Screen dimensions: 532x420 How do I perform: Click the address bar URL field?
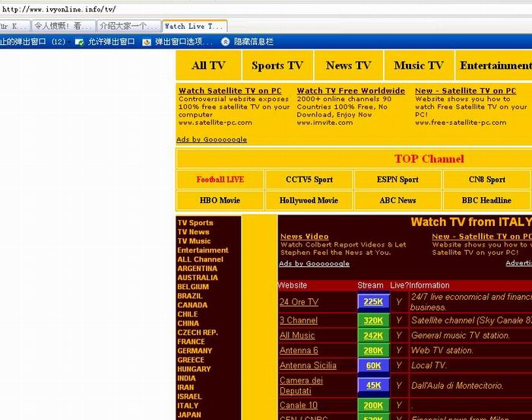pyautogui.click(x=264, y=9)
